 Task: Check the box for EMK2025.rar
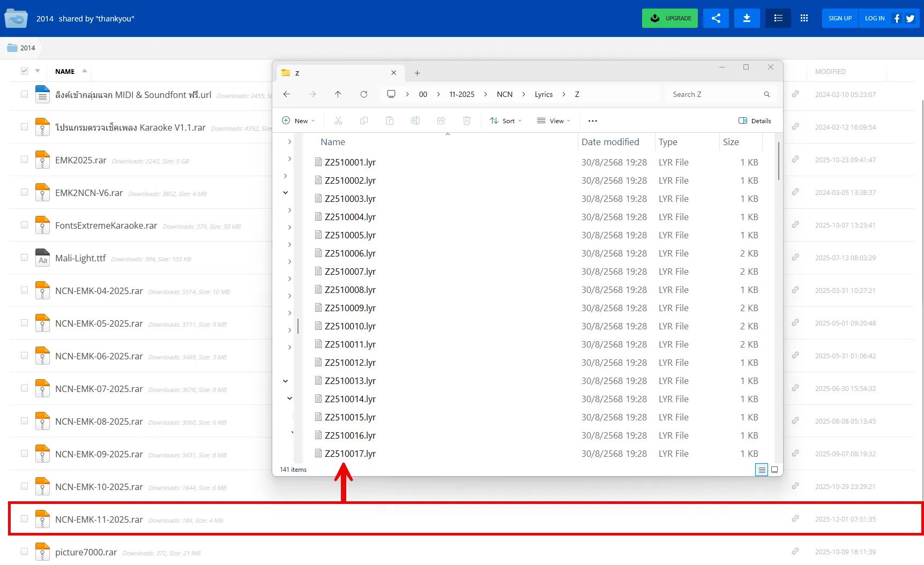pos(24,159)
